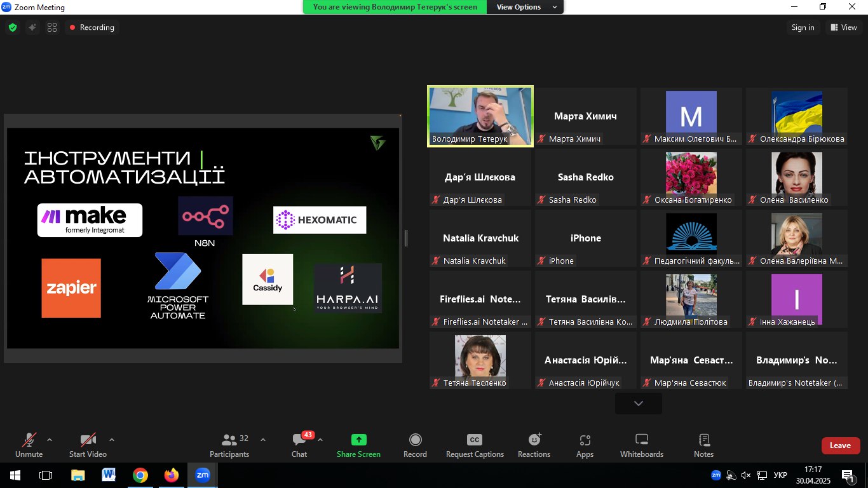This screenshot has height=488, width=868.
Task: Open the Reactions menu
Action: tap(534, 445)
